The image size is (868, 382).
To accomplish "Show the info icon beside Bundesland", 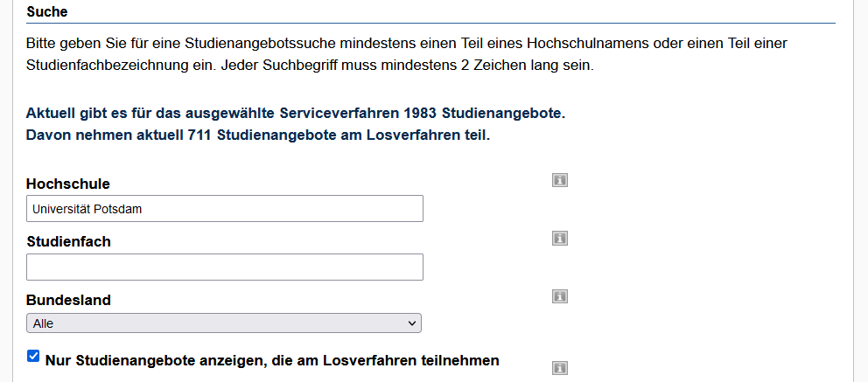I will point(560,296).
